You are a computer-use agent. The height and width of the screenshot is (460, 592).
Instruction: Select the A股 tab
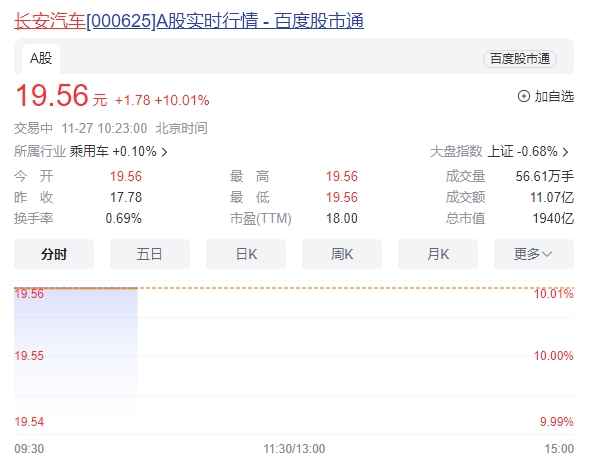[x=41, y=59]
